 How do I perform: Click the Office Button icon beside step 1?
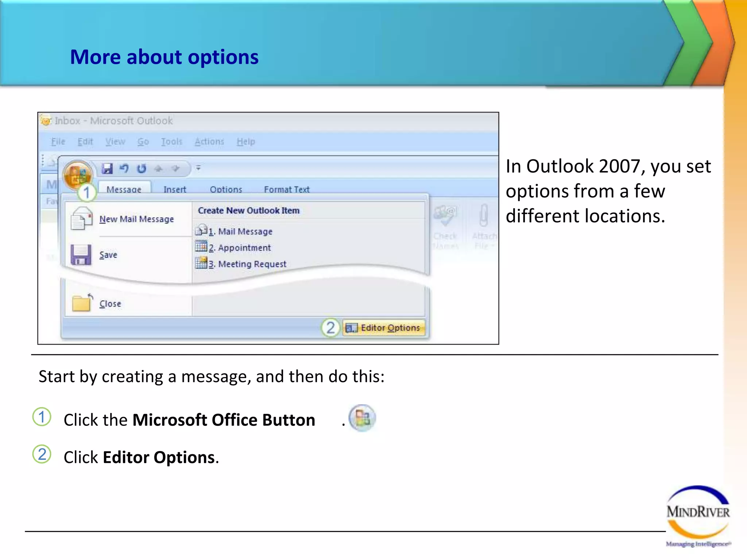click(x=362, y=418)
